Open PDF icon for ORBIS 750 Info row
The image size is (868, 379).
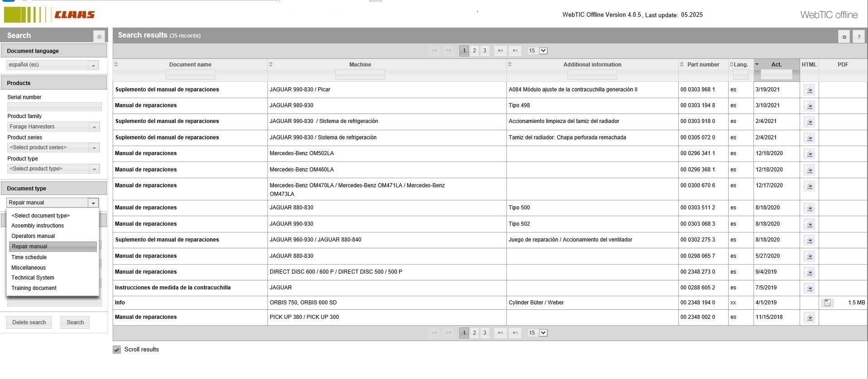[x=827, y=303]
